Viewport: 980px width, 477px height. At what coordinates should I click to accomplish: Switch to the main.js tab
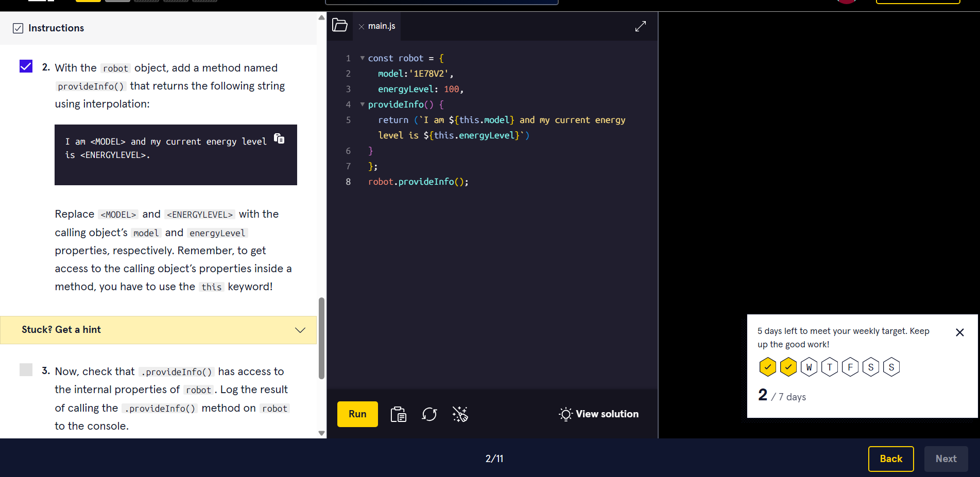382,26
